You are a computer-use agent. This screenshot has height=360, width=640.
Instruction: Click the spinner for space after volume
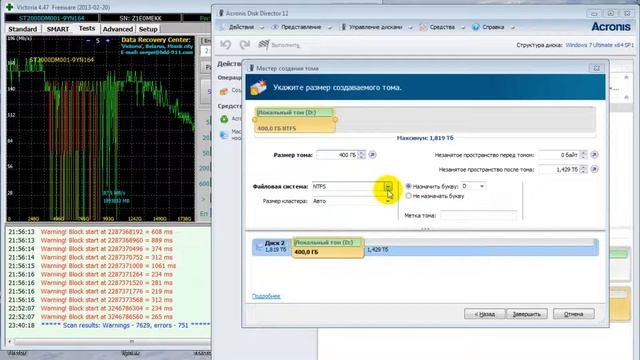point(583,169)
